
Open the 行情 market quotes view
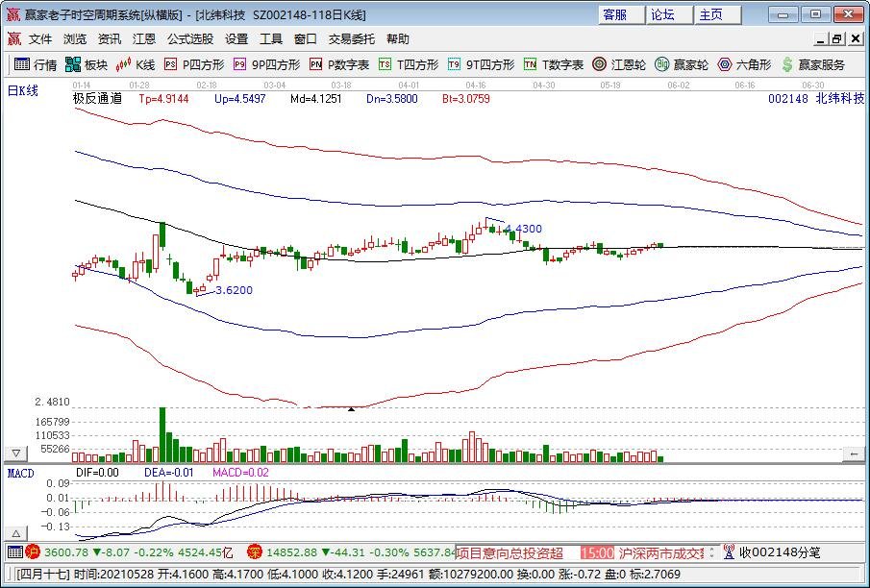click(36, 65)
